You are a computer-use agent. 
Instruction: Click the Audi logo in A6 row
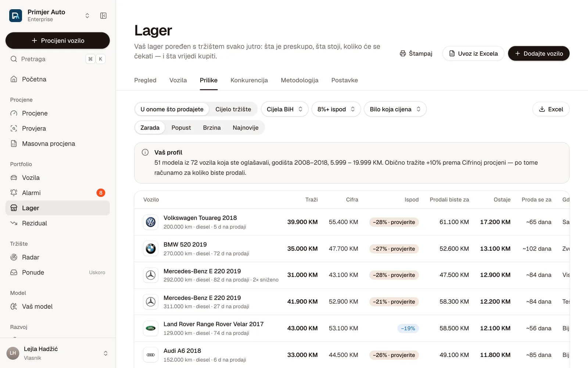click(x=151, y=355)
